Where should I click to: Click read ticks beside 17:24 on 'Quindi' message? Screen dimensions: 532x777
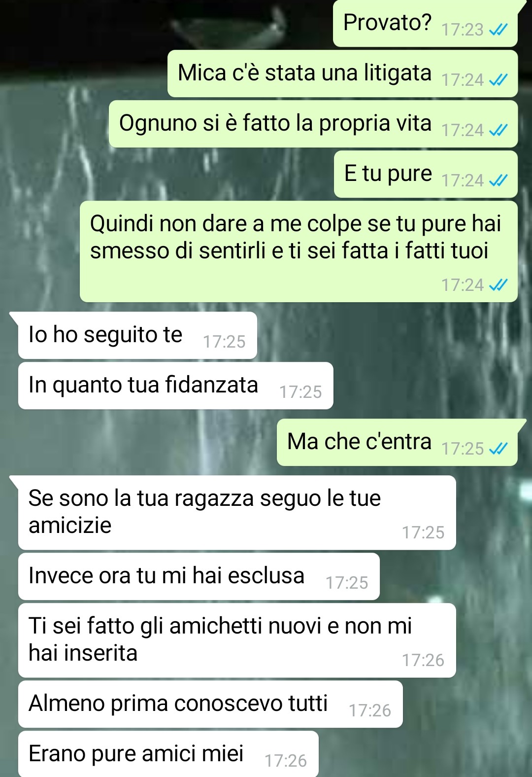498,285
